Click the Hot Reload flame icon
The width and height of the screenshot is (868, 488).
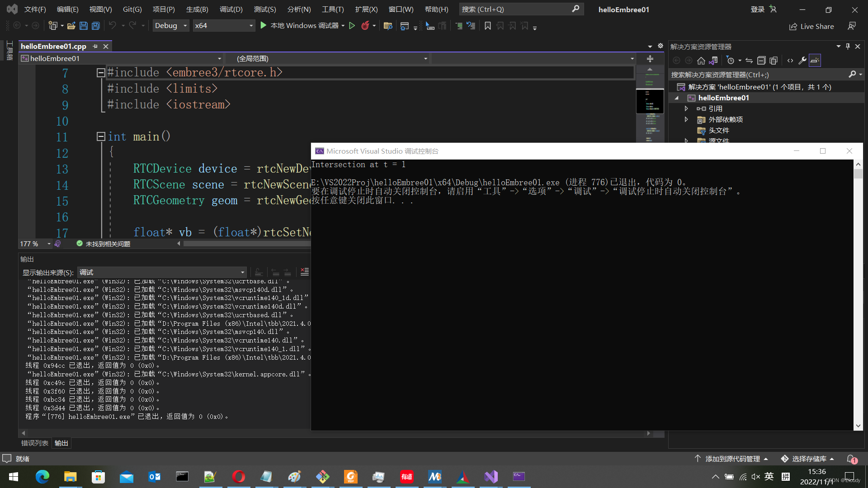pos(365,26)
